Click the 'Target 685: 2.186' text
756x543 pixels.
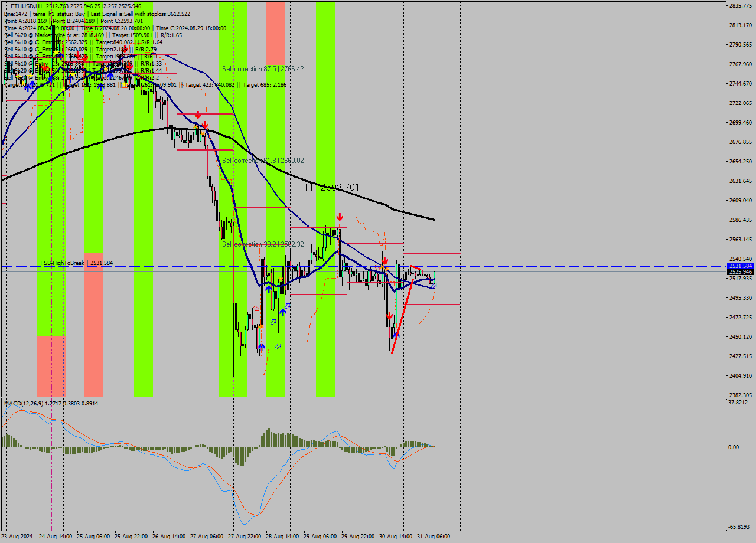(265, 85)
